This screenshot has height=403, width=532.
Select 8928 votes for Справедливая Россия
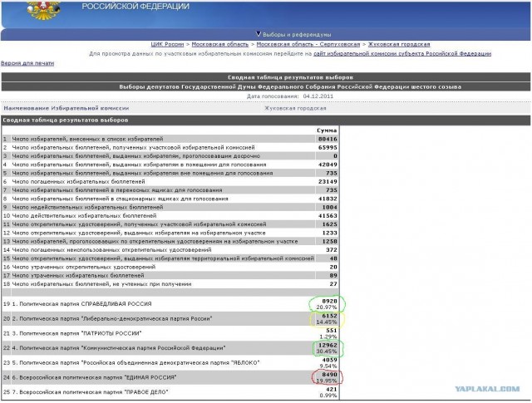pos(329,301)
